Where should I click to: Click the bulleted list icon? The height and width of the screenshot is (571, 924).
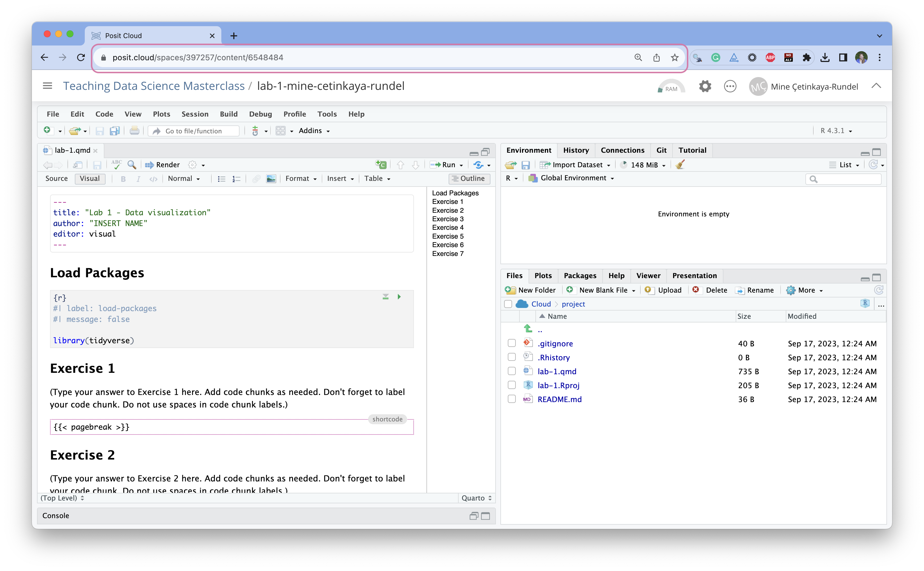221,179
